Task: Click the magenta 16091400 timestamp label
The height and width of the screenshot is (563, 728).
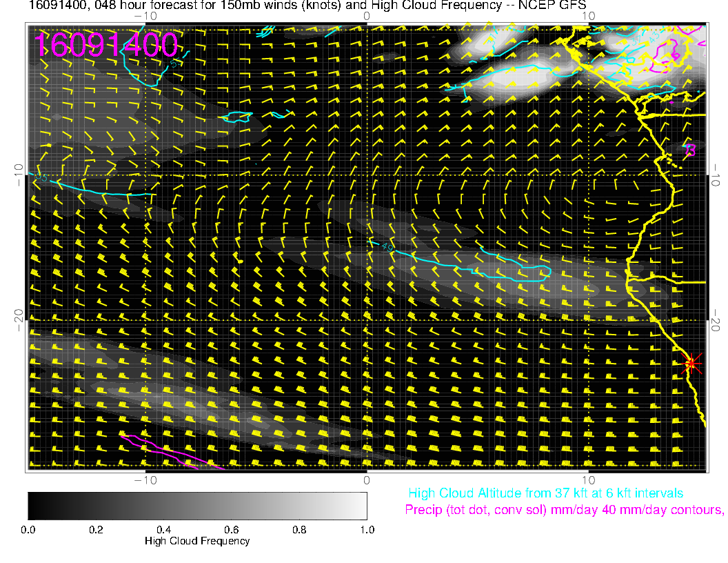Action: click(106, 45)
